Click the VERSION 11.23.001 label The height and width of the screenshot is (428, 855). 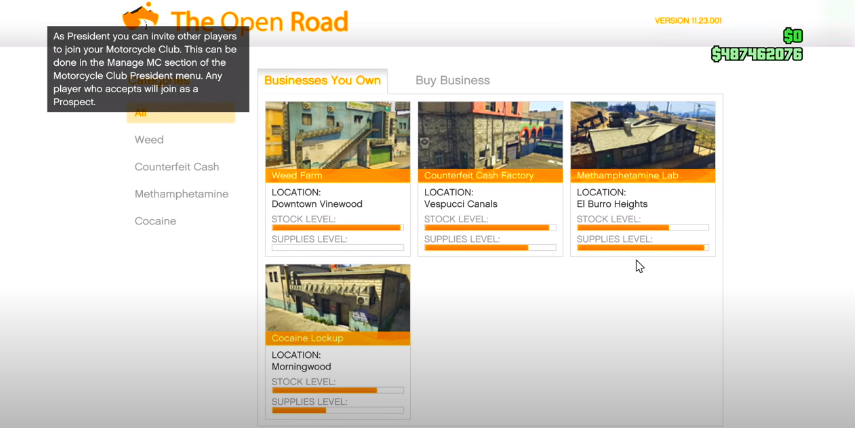(x=688, y=21)
